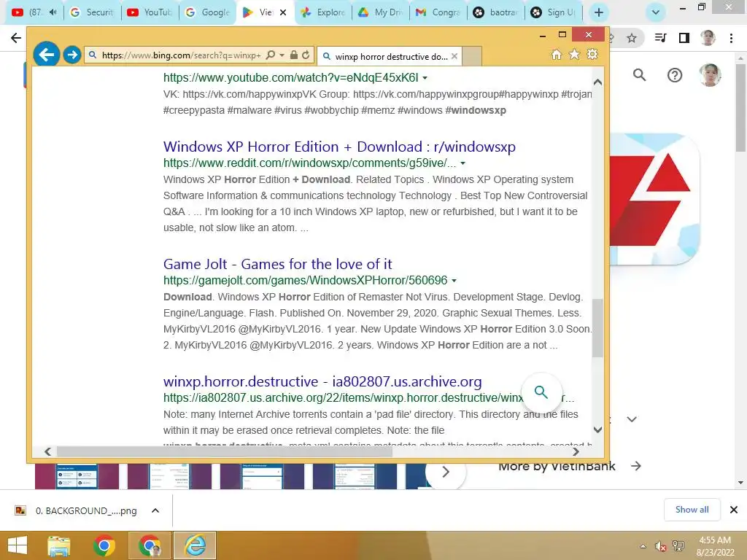Open the first app screenshot thumbnail
Screen dimensions: 747x560
pos(77,476)
